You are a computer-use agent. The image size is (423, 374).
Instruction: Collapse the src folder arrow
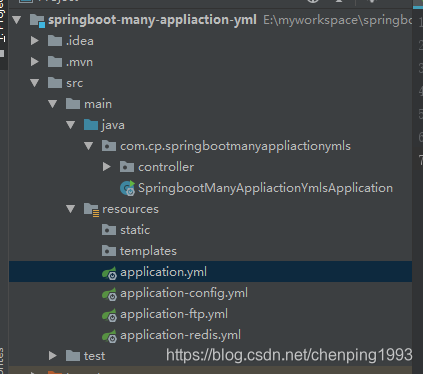point(35,83)
